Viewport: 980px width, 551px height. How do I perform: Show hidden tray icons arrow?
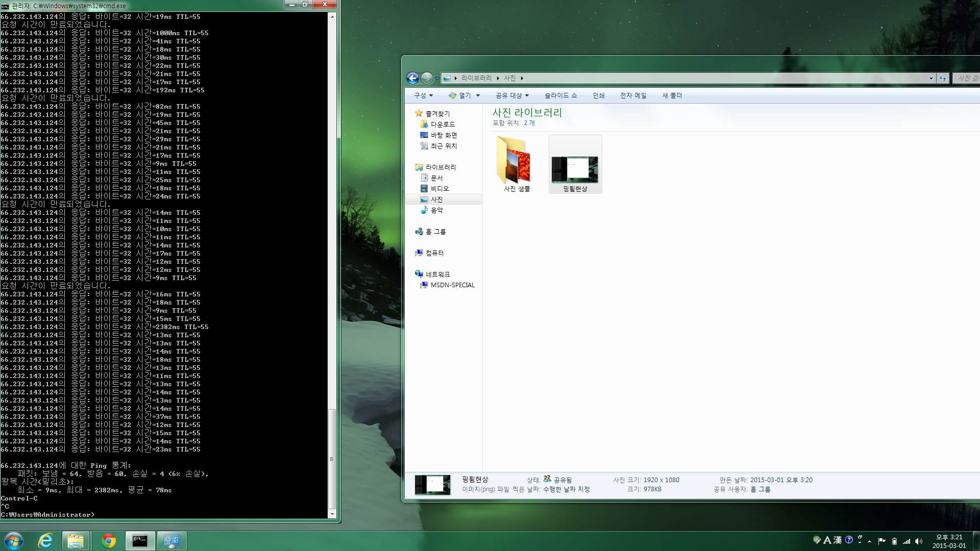point(869,541)
